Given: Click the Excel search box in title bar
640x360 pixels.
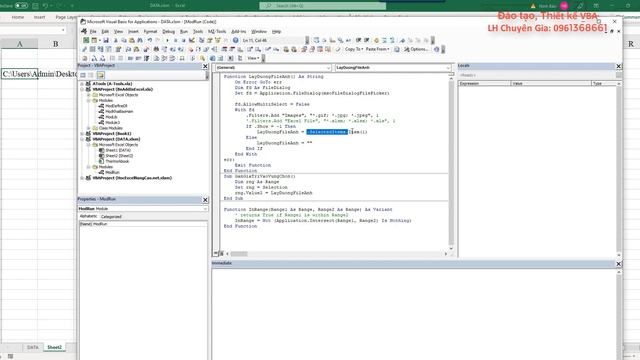Looking at the screenshot, I should 322,6.
